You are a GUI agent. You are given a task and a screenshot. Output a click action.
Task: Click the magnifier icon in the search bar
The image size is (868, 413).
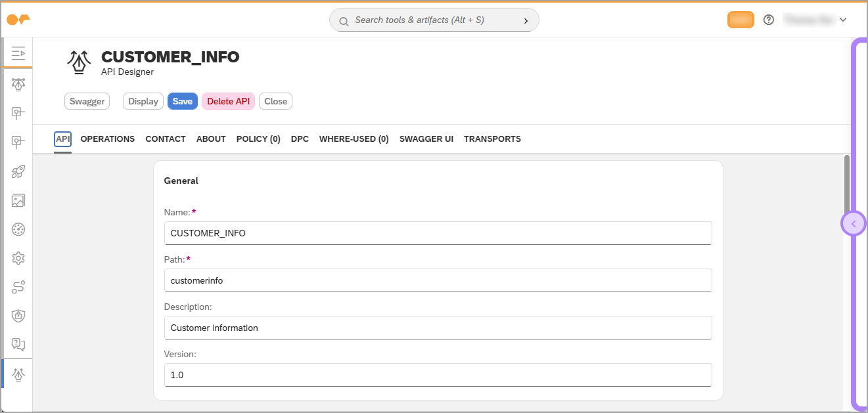pyautogui.click(x=343, y=20)
